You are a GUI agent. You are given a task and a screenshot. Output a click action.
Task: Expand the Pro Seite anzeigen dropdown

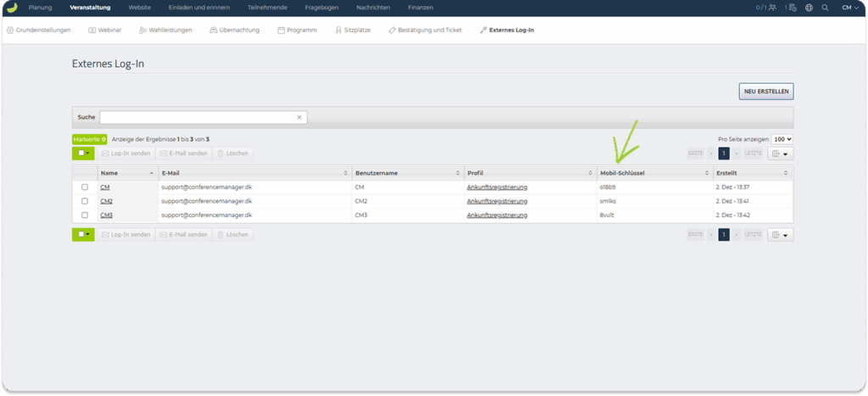(x=782, y=139)
